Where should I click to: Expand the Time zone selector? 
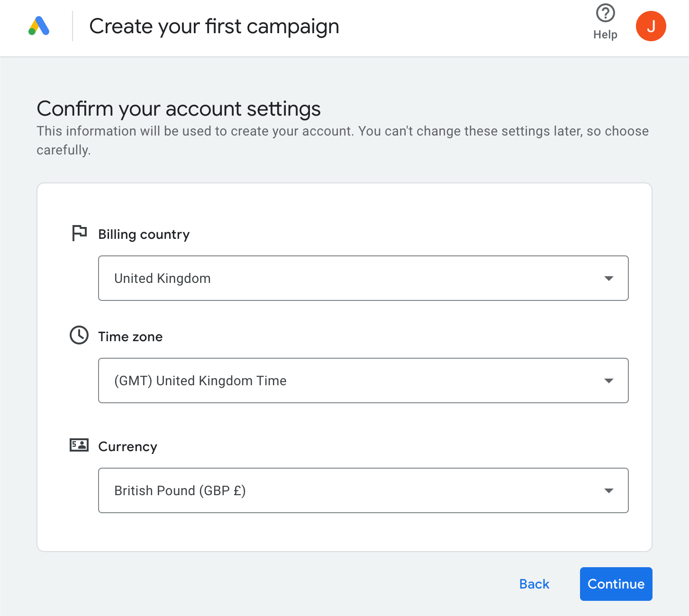pyautogui.click(x=363, y=380)
